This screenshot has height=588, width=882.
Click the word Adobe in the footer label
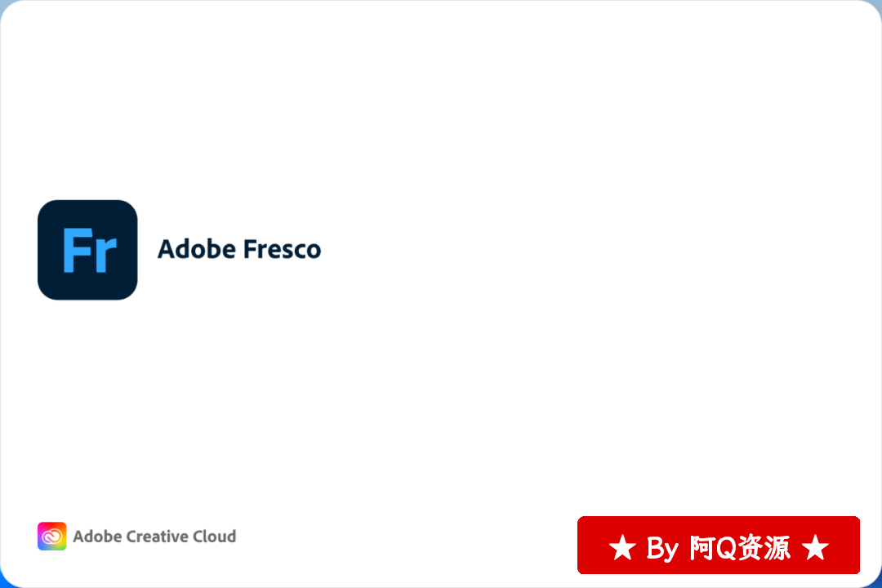click(x=97, y=537)
